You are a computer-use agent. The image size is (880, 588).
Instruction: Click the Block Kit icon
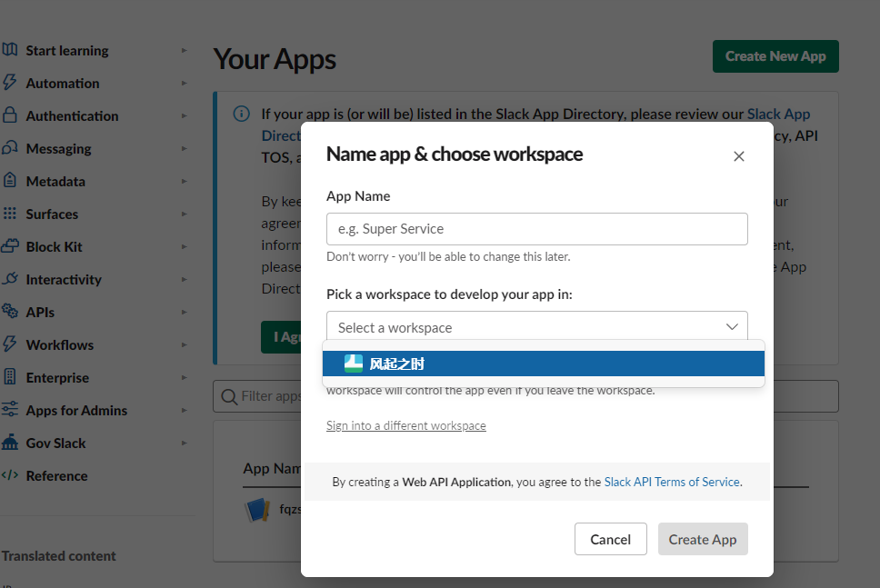(10, 246)
